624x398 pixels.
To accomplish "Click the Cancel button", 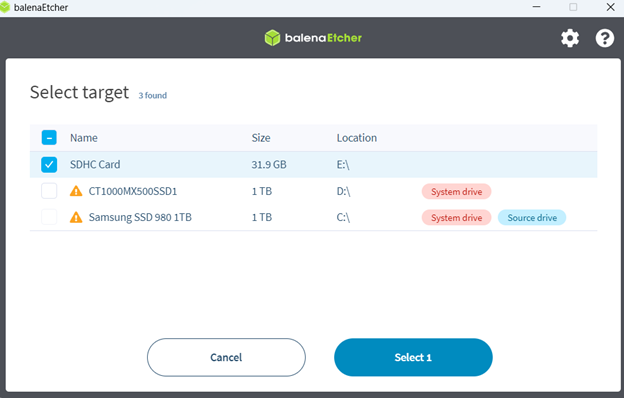I will pyautogui.click(x=226, y=357).
